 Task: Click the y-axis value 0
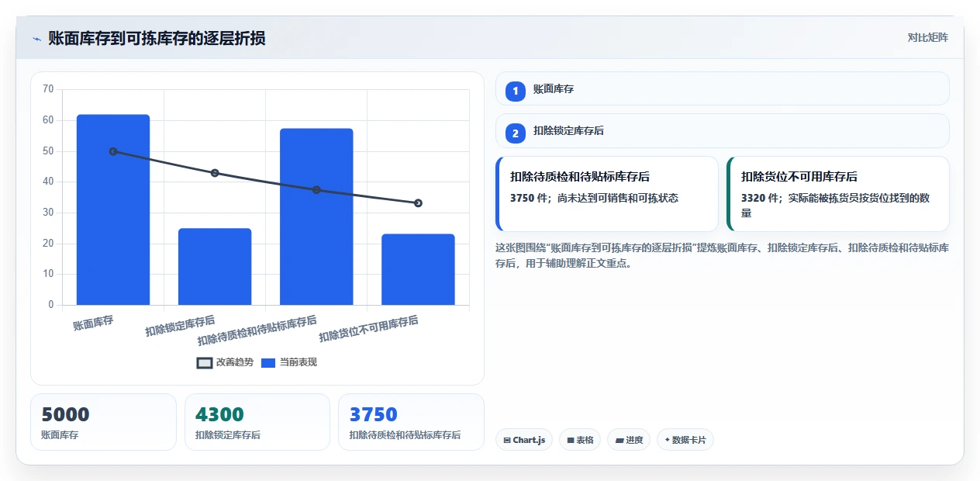pyautogui.click(x=51, y=305)
